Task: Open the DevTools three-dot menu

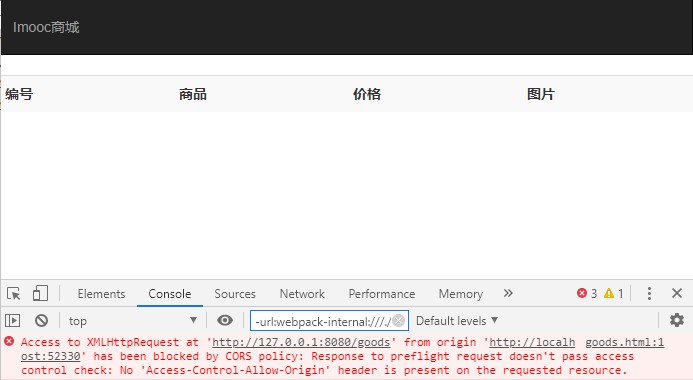Action: coord(649,293)
